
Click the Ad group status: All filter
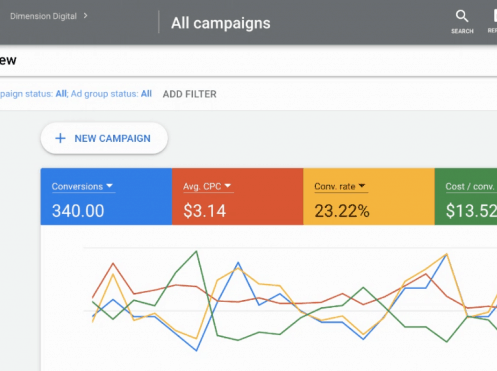pos(111,94)
